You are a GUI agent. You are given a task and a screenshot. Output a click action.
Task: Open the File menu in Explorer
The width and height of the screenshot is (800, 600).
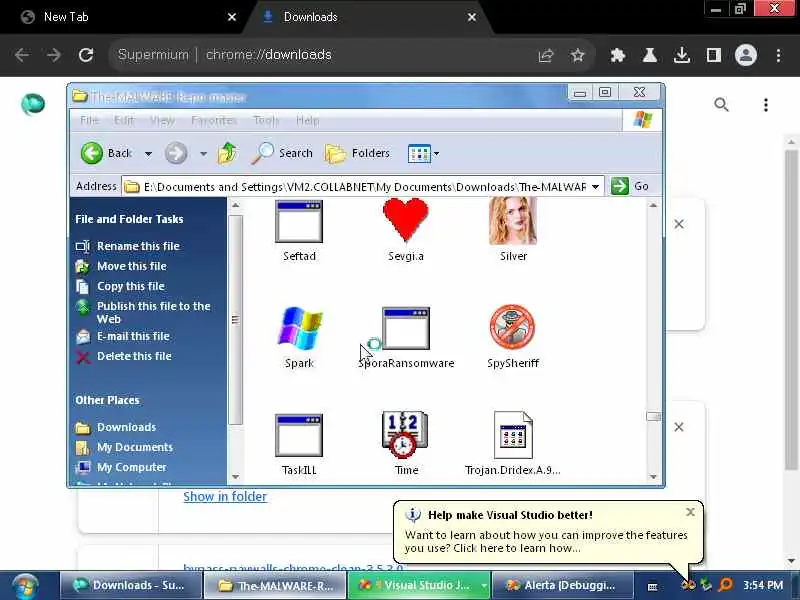coord(89,120)
